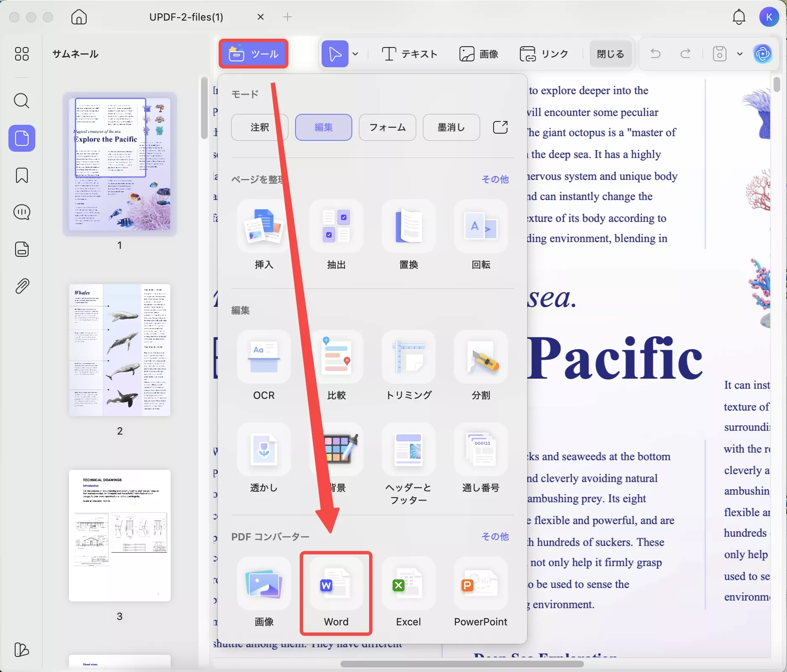Screen dimensions: 787x672
Task: Open the attachments paperclip icon
Action: pos(22,286)
